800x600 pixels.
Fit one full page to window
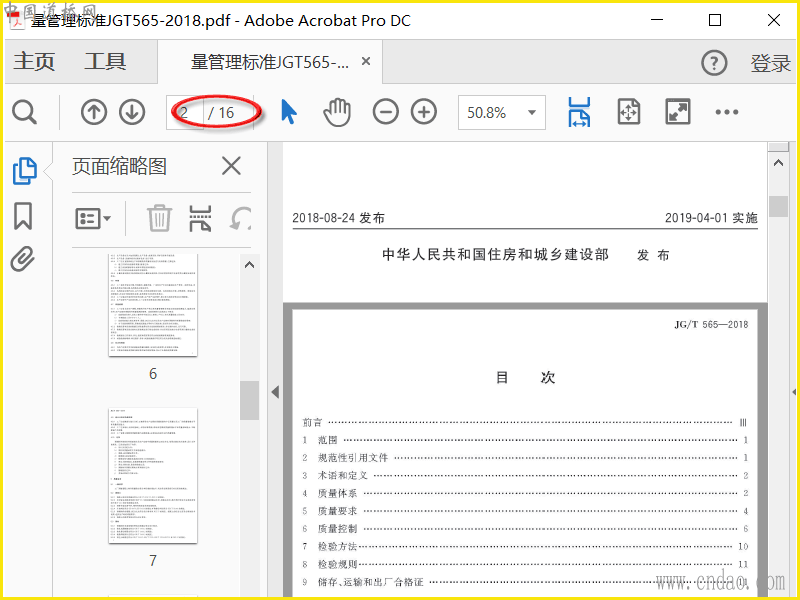point(629,112)
